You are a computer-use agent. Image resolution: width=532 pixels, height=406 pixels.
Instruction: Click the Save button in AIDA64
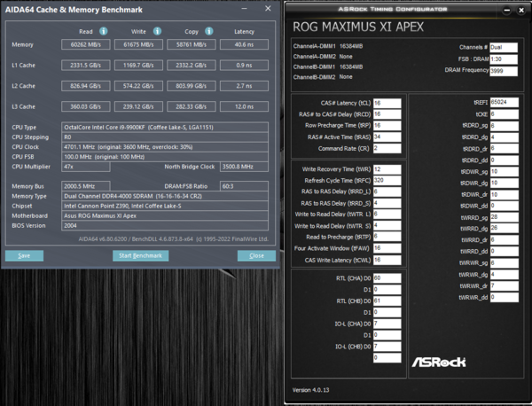(24, 255)
